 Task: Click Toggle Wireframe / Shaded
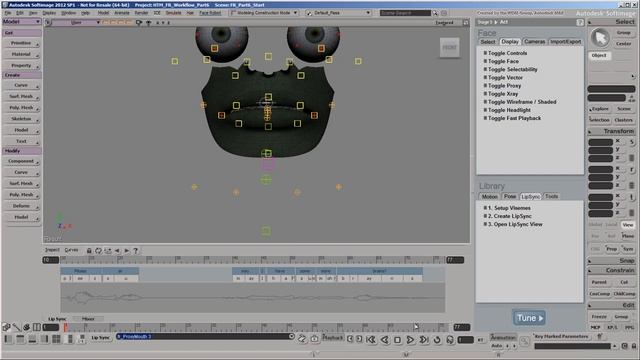[x=522, y=102]
